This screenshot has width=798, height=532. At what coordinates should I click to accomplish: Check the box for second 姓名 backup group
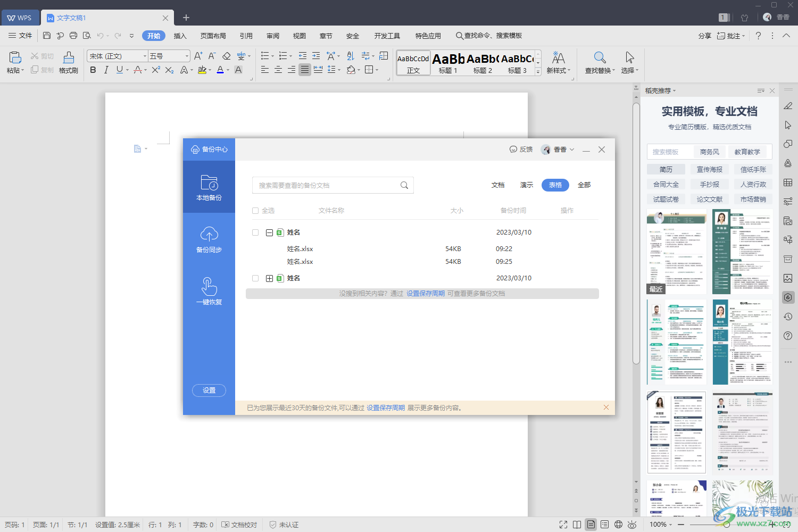click(x=255, y=278)
